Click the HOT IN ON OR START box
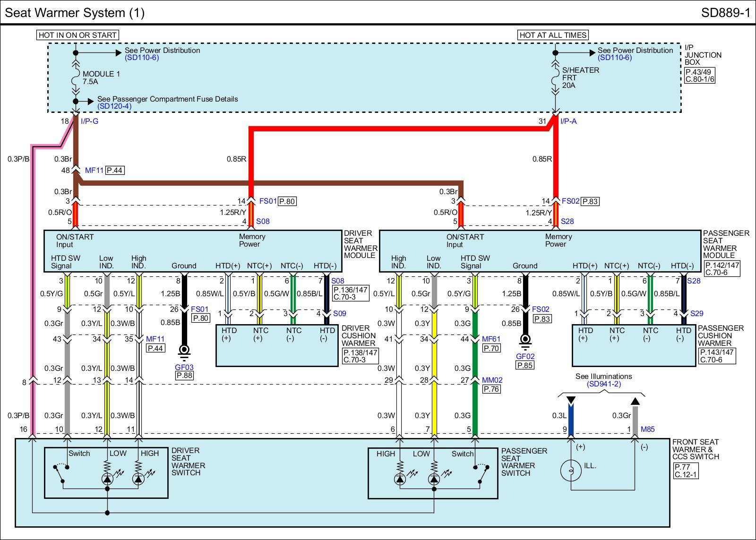 coord(77,35)
